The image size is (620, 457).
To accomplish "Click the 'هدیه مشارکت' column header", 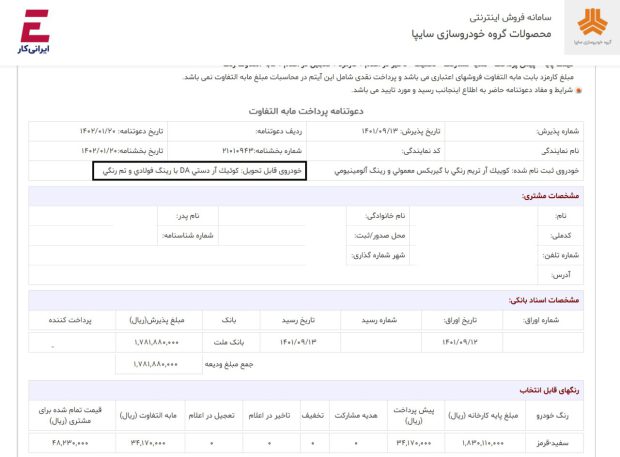I will 356,415.
